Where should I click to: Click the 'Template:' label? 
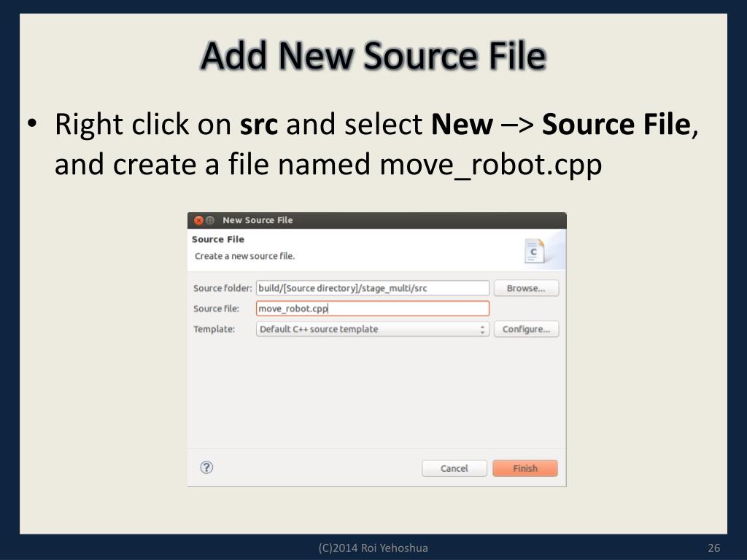(x=214, y=329)
